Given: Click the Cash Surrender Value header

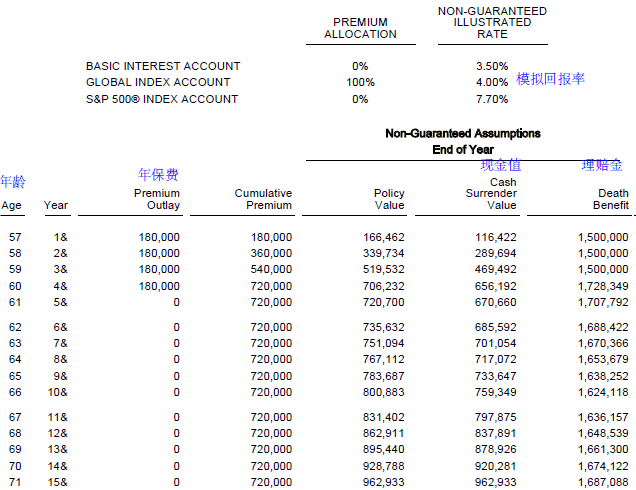Looking at the screenshot, I should click(x=491, y=193).
